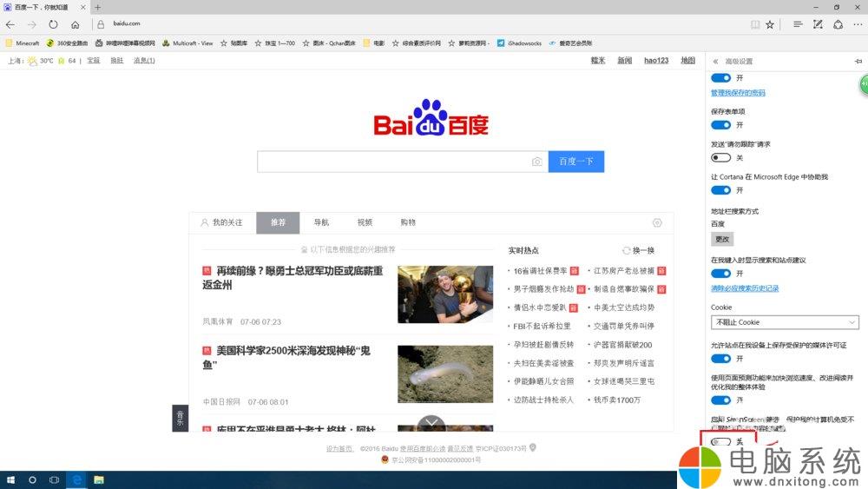Open the 糯米 link
The width and height of the screenshot is (868, 489).
tap(598, 60)
